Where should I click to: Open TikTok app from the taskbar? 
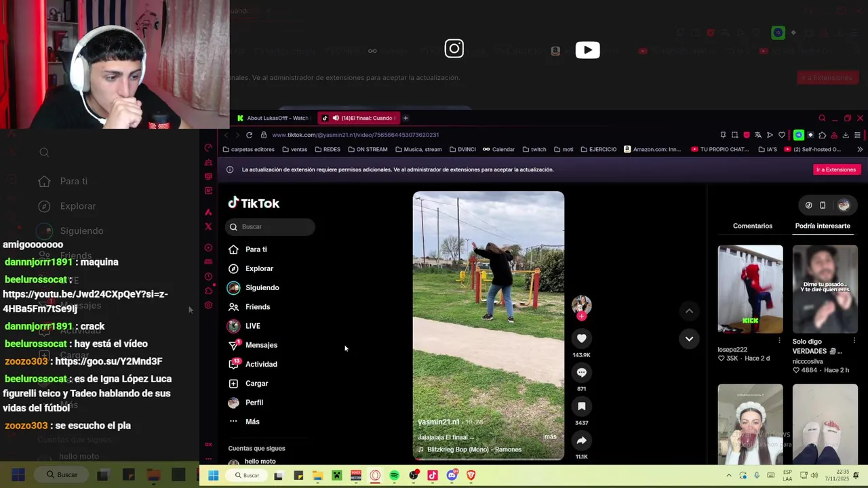click(433, 476)
